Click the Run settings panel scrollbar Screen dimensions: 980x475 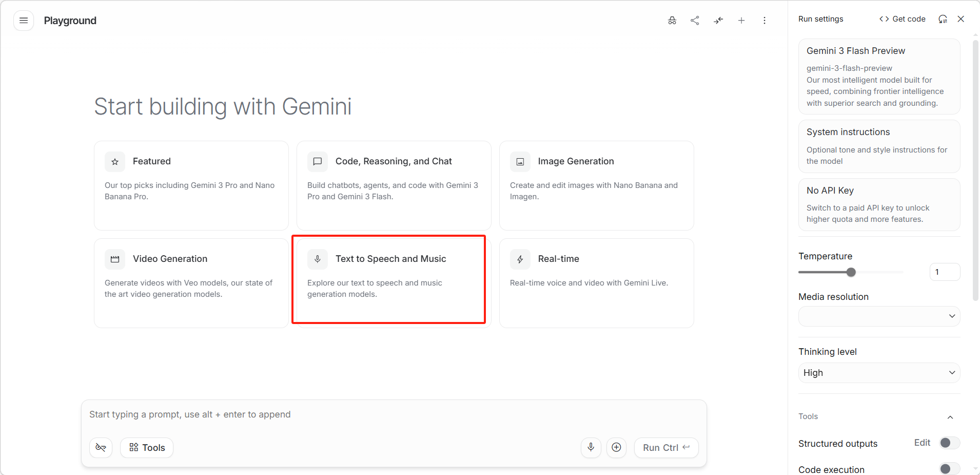[x=975, y=170]
